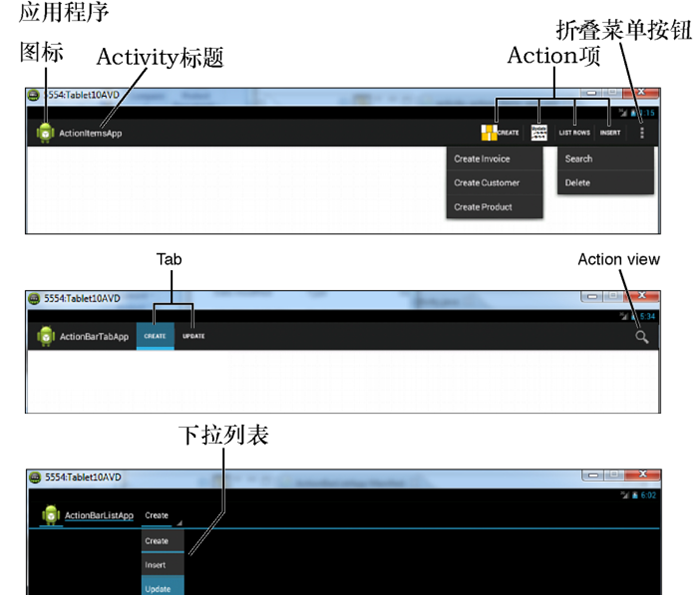Tap the ActionItemsApp Android app icon
Viewport: 700px width, 595px height.
(45, 133)
